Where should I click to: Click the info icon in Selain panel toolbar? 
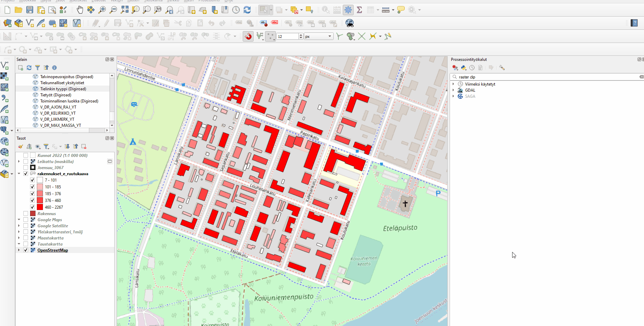(x=54, y=68)
